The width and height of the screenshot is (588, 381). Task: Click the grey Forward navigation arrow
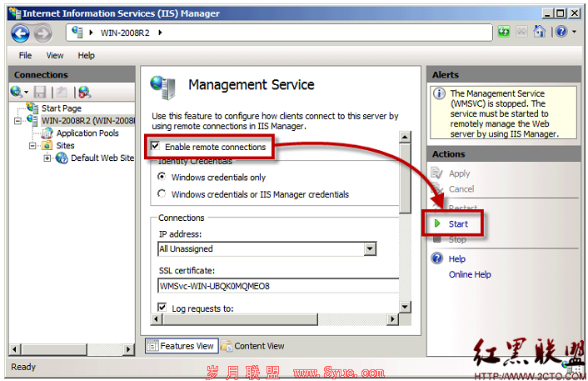click(x=42, y=33)
